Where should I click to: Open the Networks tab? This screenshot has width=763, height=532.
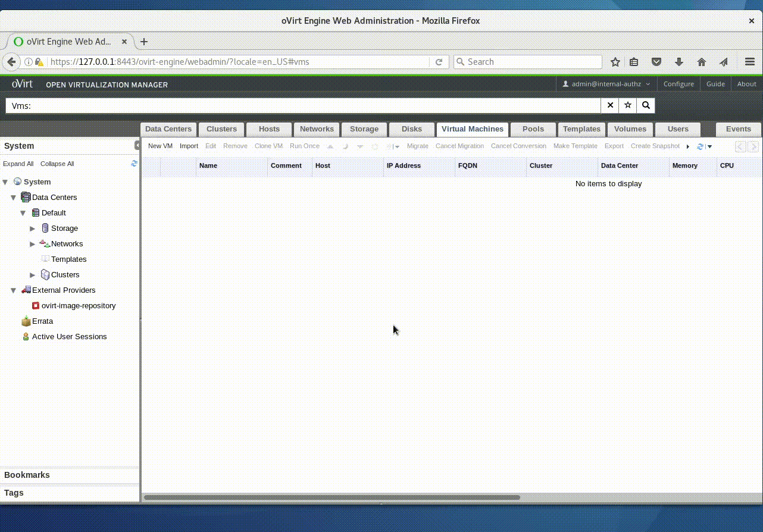317,129
